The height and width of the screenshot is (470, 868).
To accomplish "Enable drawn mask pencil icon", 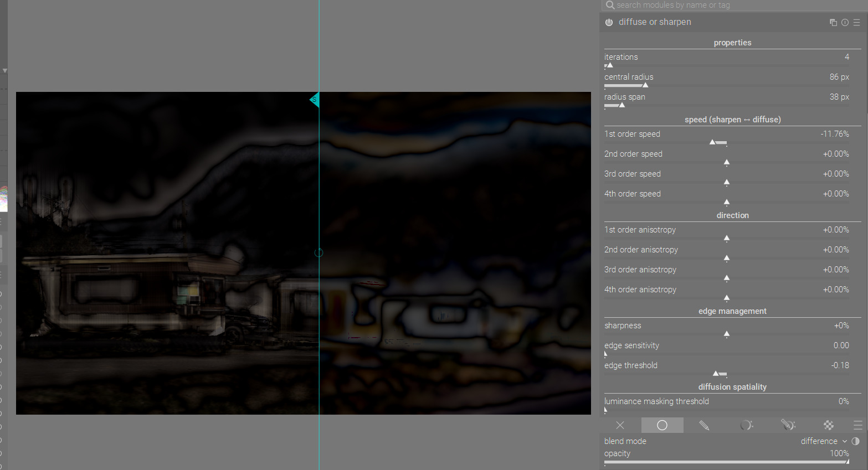I will 704,425.
